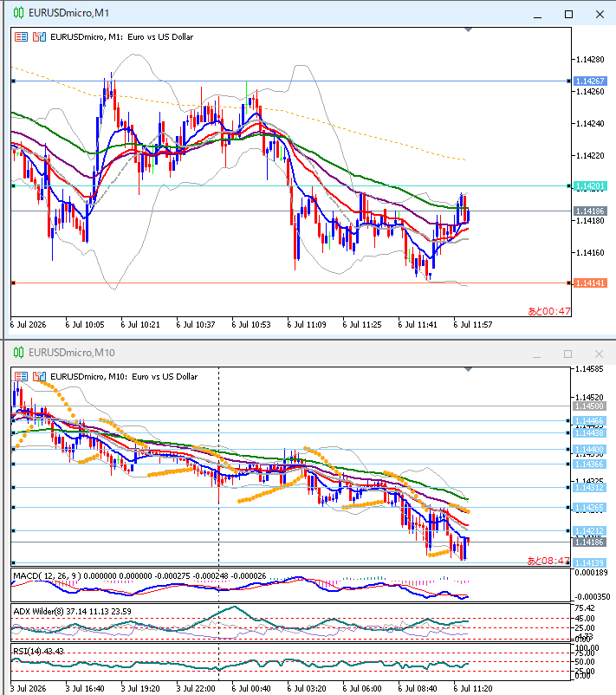Click the EURUSDmicro,M1 window title text
This screenshot has height=695, width=616.
point(68,13)
